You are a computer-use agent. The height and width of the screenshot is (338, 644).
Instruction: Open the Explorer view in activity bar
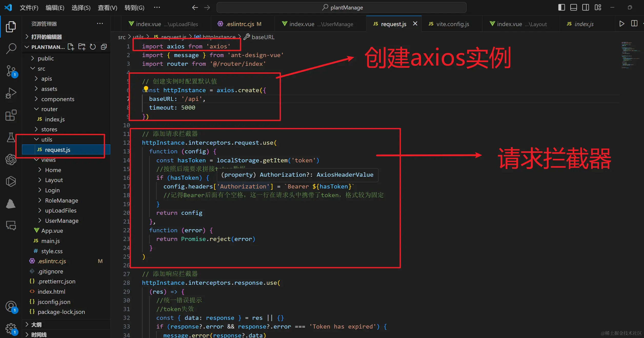pos(11,27)
